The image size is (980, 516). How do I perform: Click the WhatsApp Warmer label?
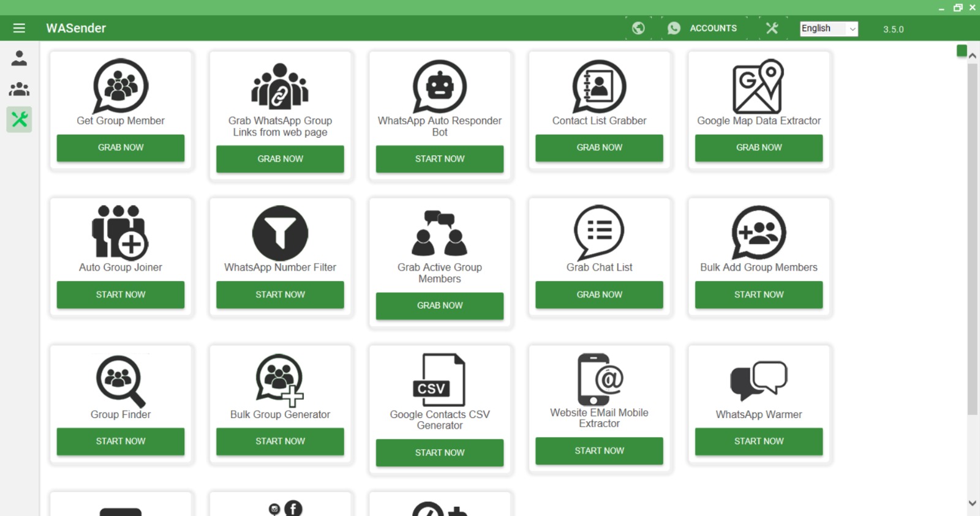[x=759, y=414]
